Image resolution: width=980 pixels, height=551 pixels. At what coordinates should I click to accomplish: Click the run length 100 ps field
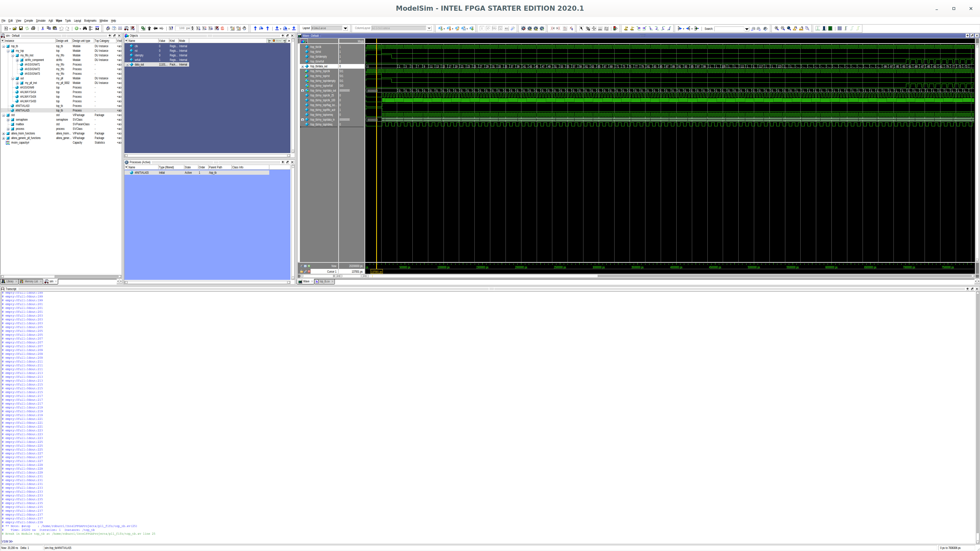click(183, 29)
